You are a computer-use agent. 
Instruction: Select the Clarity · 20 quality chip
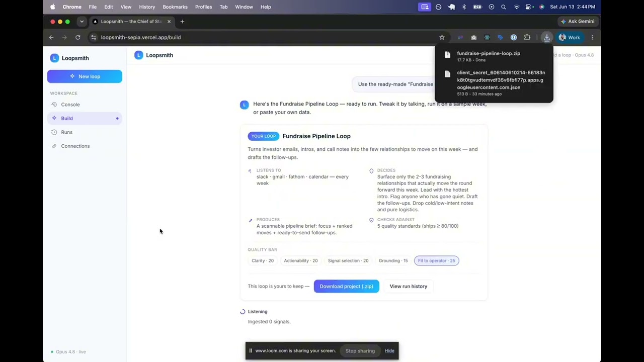(263, 260)
